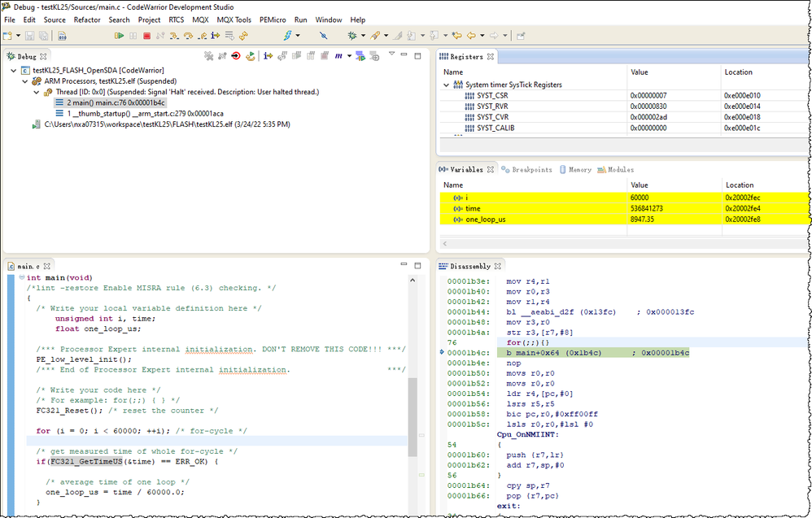Toggle breakpoint marker at address 00001b4c

tap(442, 352)
